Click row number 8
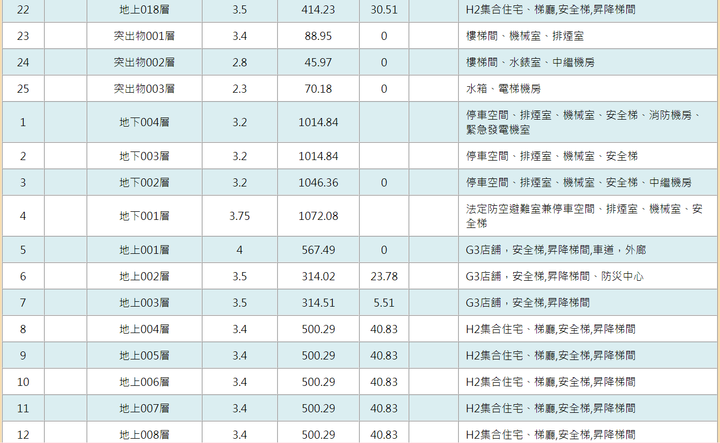The height and width of the screenshot is (443, 720). [23, 329]
